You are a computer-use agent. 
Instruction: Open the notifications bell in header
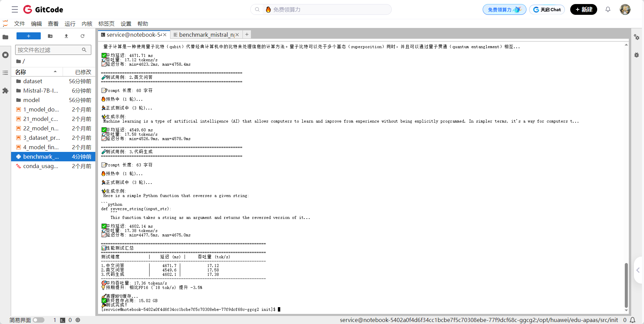pos(608,9)
